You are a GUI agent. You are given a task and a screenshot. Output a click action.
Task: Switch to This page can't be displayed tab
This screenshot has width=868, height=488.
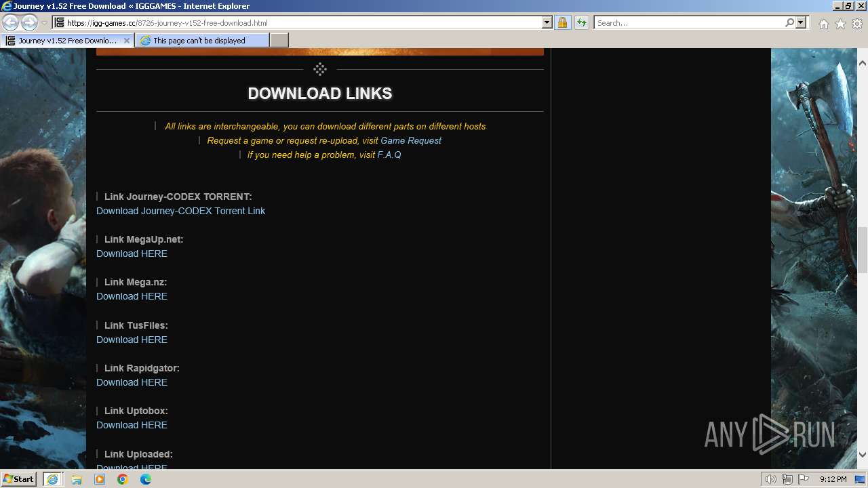202,41
